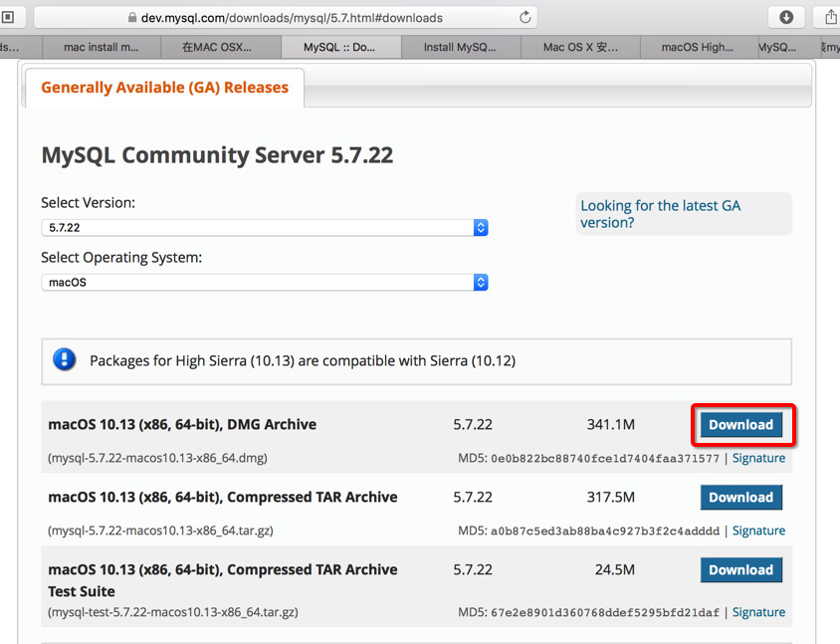The height and width of the screenshot is (644, 840).
Task: Click the MD5 hash 67e2e8901d360768ddef5295bfd21daf
Action: 605,612
